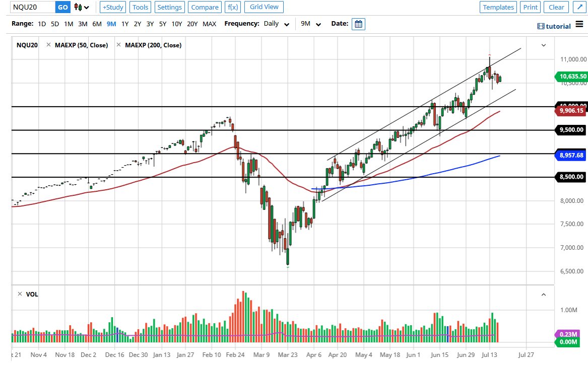The height and width of the screenshot is (366, 588).
Task: Remove the MAEXP (200, Close) study
Action: [x=119, y=45]
